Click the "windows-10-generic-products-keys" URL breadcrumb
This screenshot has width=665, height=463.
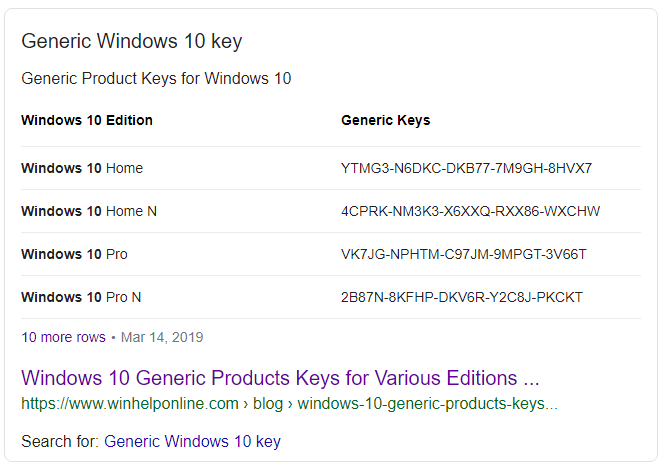click(x=427, y=404)
